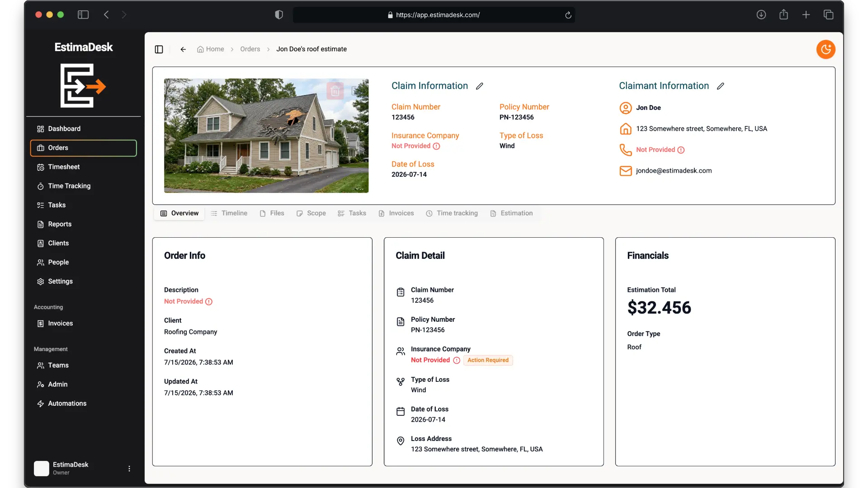Click the Settings gear icon in sidebar
The image size is (868, 488).
[x=40, y=282]
